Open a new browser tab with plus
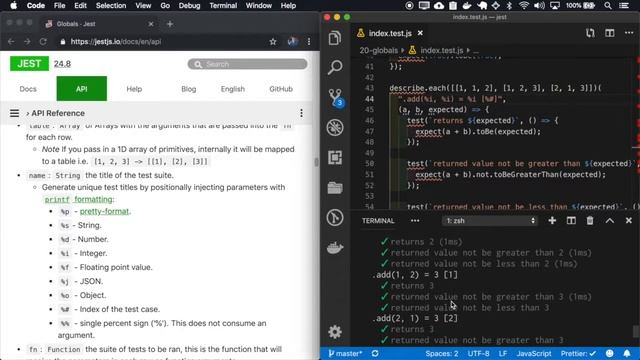 (170, 24)
